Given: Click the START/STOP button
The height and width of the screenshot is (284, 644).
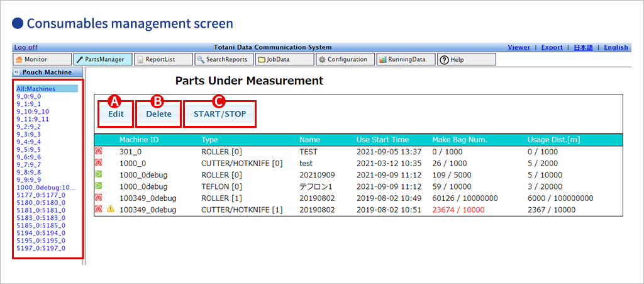Looking at the screenshot, I should (219, 115).
